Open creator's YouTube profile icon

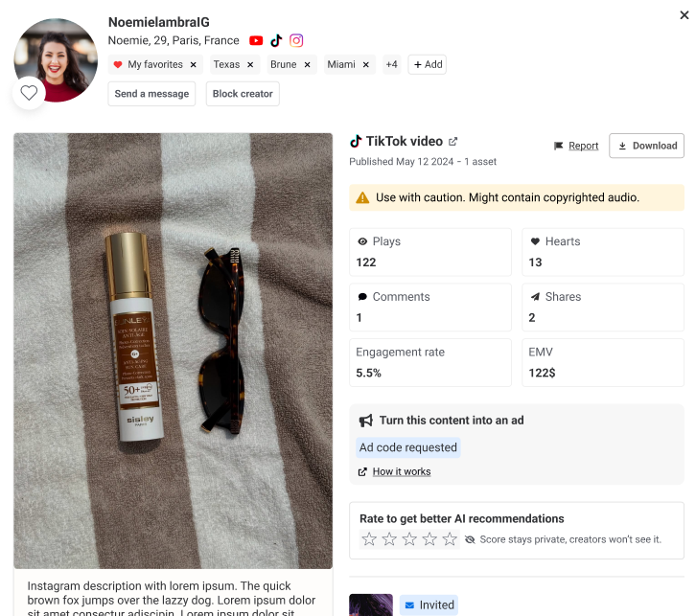(256, 40)
